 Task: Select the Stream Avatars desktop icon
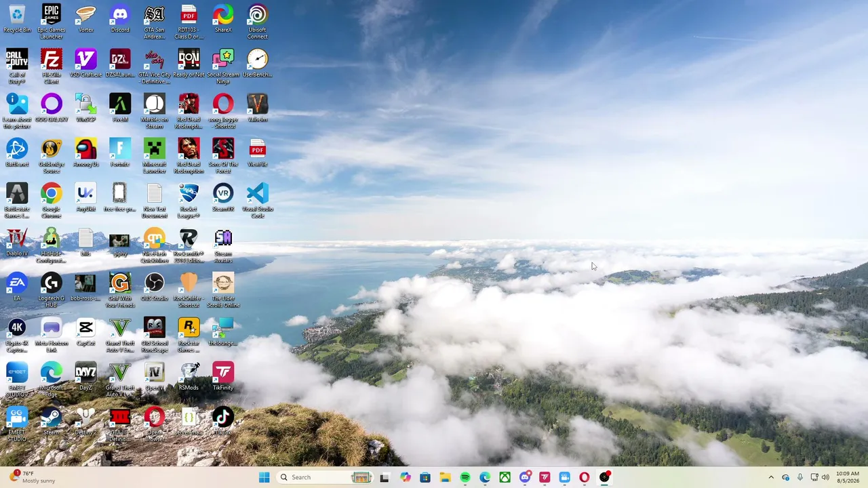pyautogui.click(x=223, y=245)
